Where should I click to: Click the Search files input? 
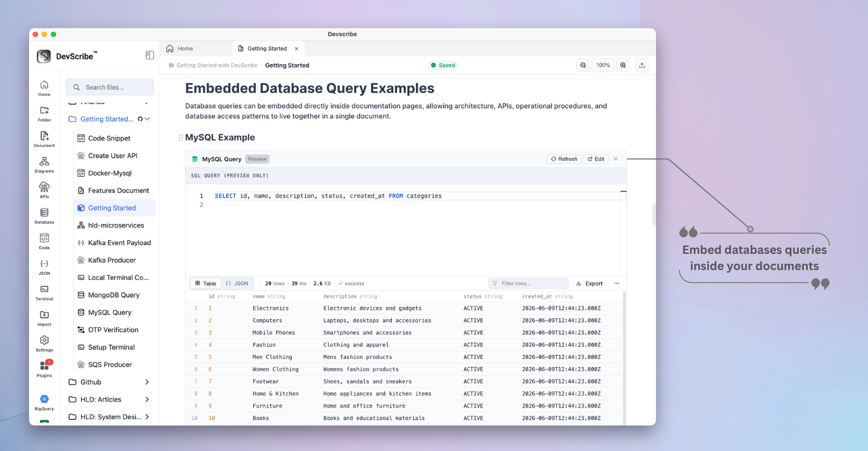pyautogui.click(x=110, y=87)
